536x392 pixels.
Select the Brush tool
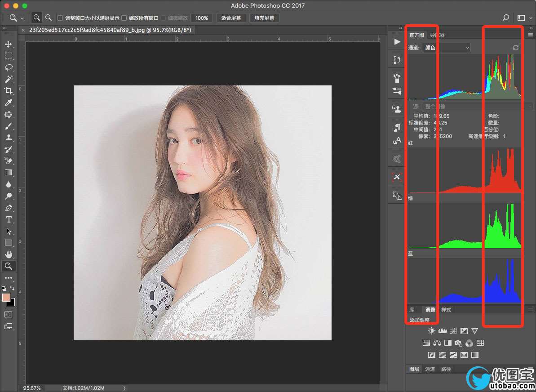[9, 126]
